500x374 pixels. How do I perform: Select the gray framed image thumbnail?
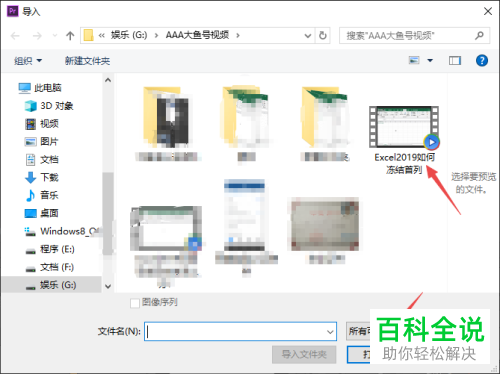tap(325, 224)
